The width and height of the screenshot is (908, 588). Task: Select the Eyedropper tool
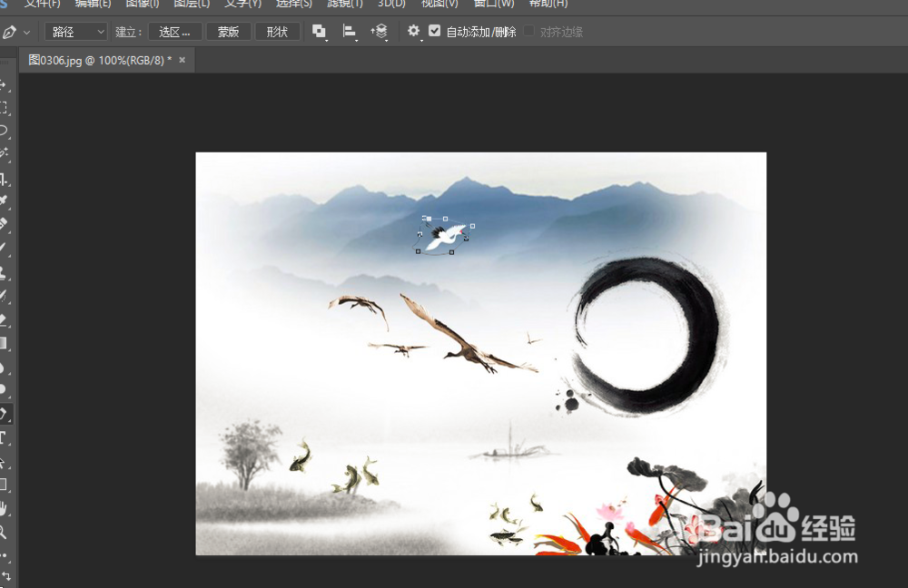point(3,201)
